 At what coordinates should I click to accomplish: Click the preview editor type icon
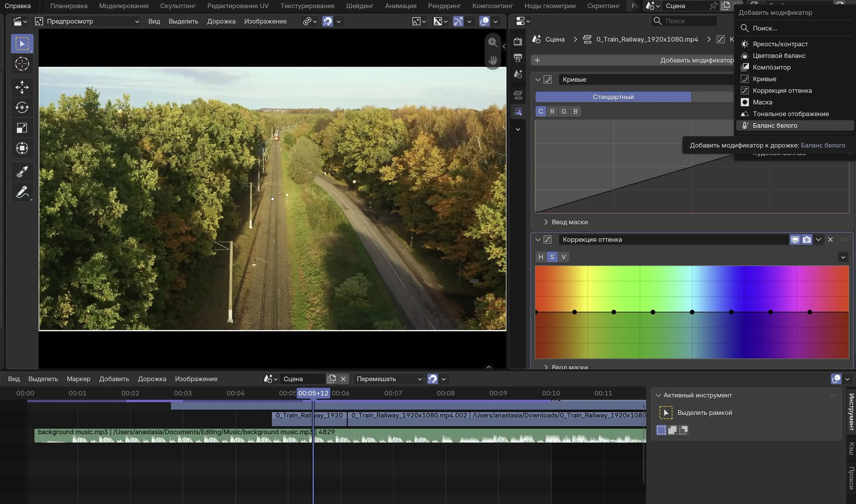click(x=20, y=22)
